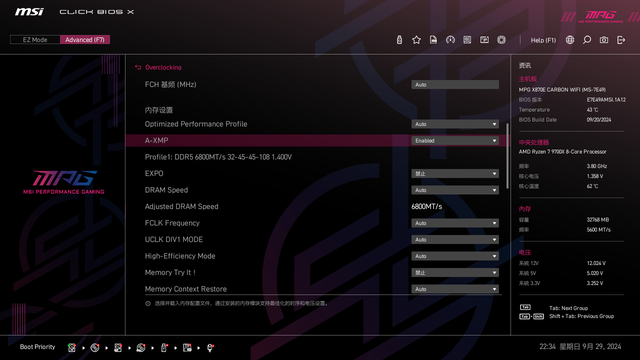This screenshot has height=360, width=640.
Task: Open Favorites via the star icon
Action: (416, 40)
